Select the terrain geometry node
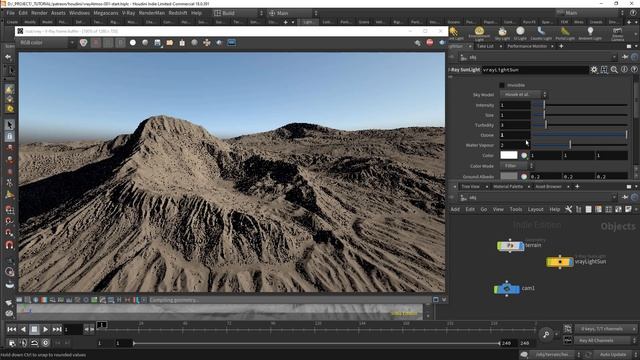 pos(510,246)
